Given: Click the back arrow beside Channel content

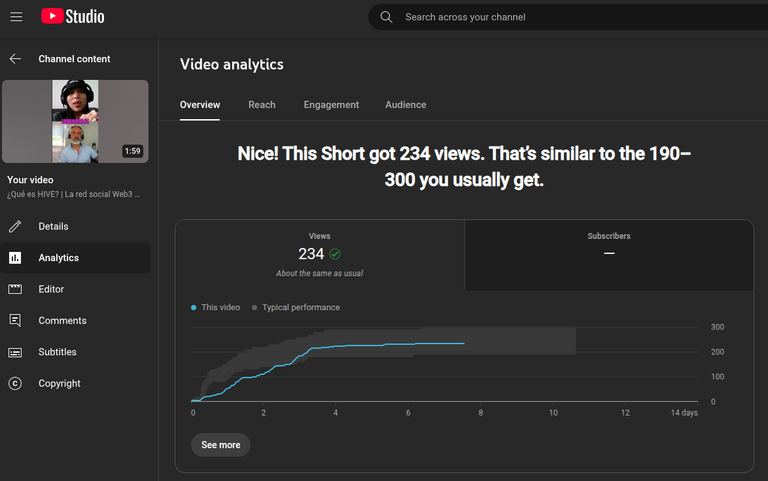Looking at the screenshot, I should [x=15, y=59].
